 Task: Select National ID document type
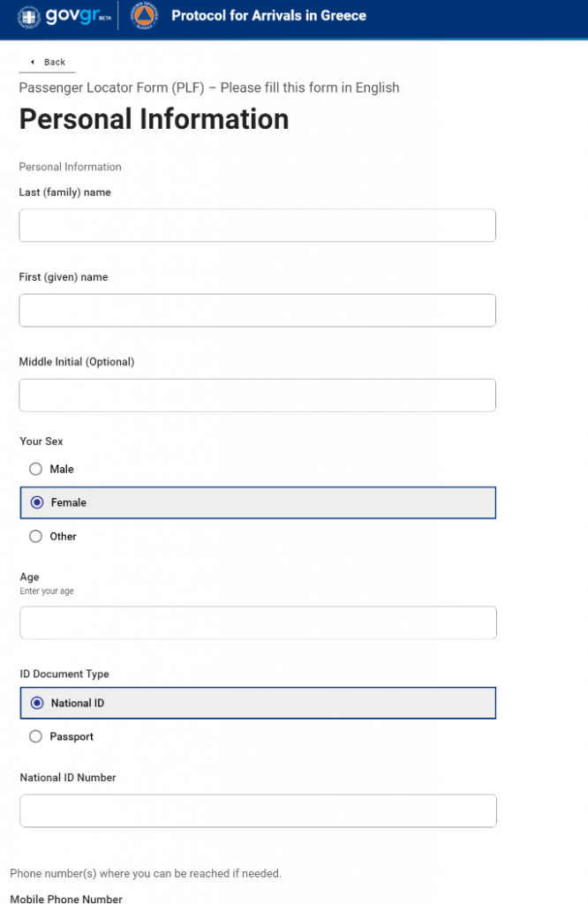pos(37,703)
